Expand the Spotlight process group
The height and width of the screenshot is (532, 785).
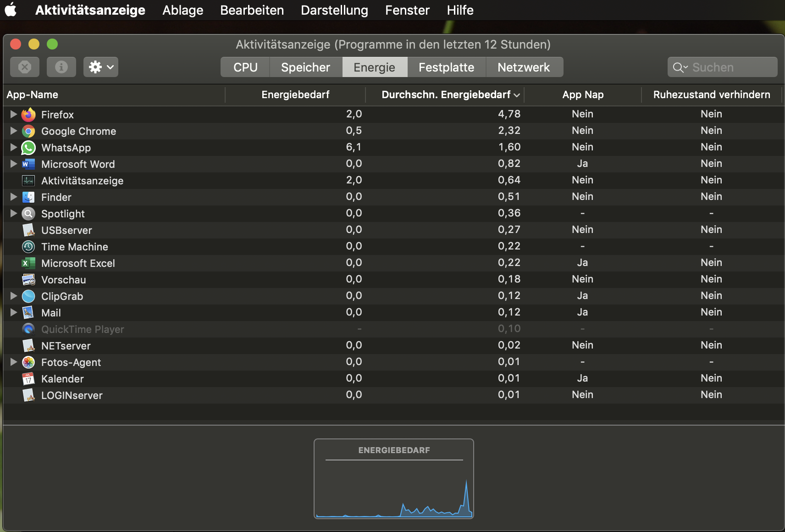14,213
